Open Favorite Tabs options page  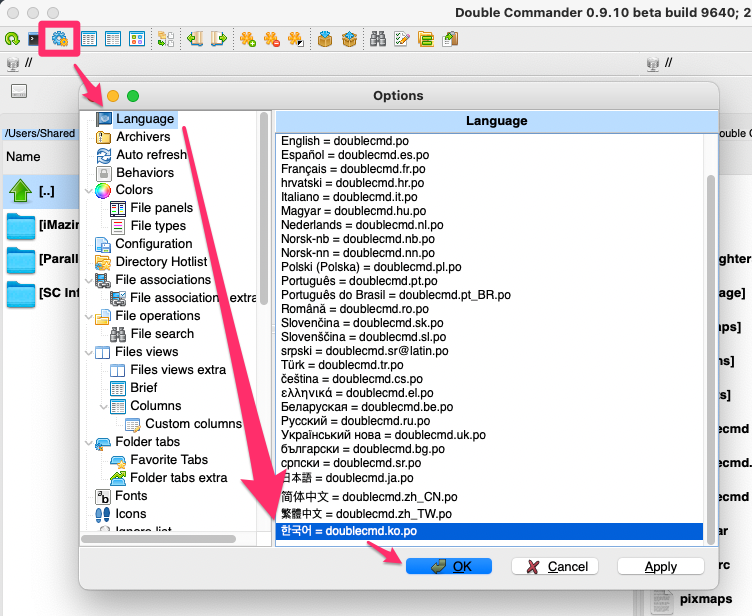[x=169, y=460]
